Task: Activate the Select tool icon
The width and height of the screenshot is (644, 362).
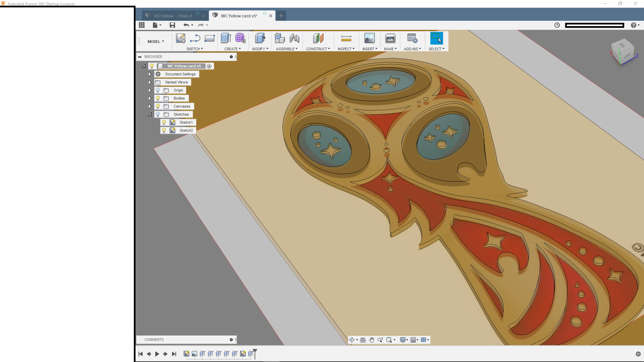Action: click(436, 38)
